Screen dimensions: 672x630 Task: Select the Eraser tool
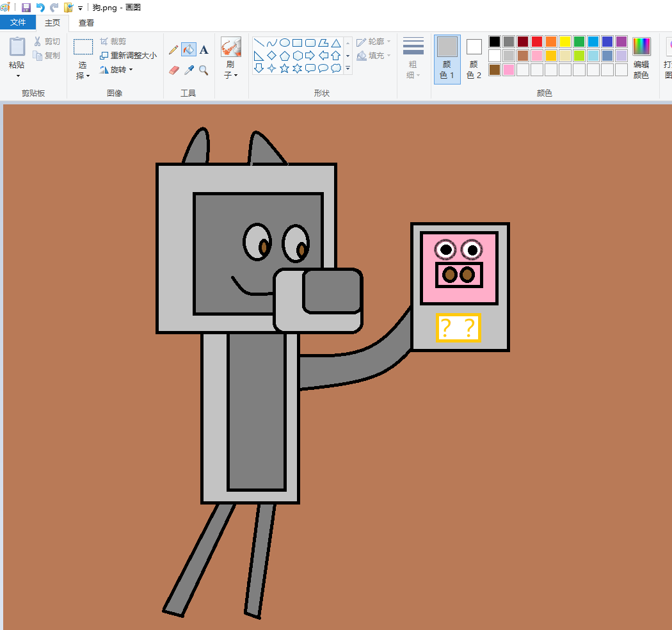(173, 70)
